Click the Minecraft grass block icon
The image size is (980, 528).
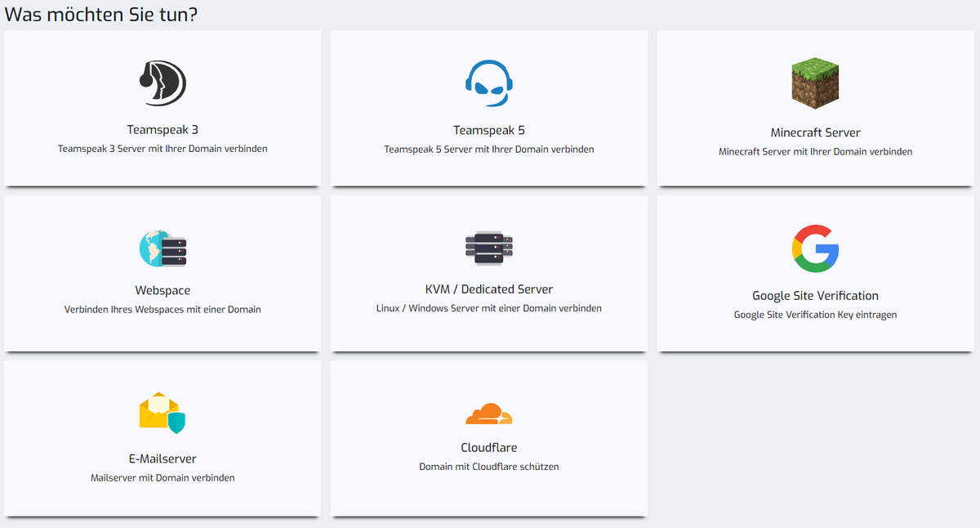tap(816, 83)
